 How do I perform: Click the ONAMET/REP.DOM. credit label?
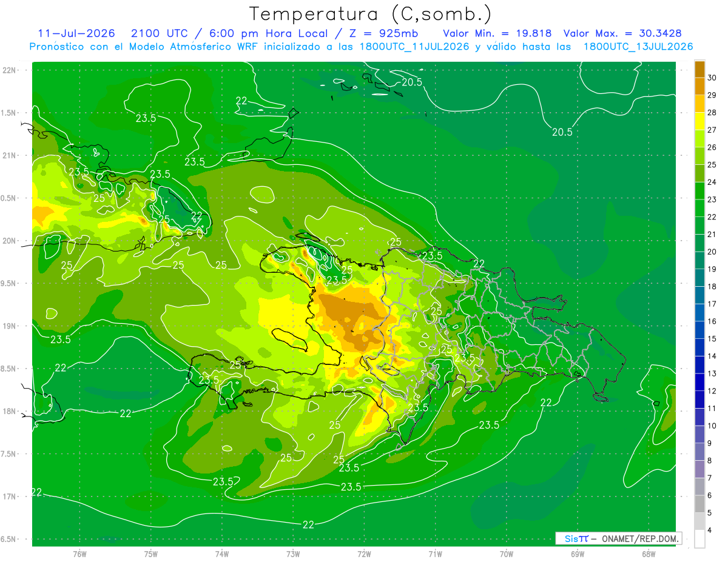(x=641, y=538)
